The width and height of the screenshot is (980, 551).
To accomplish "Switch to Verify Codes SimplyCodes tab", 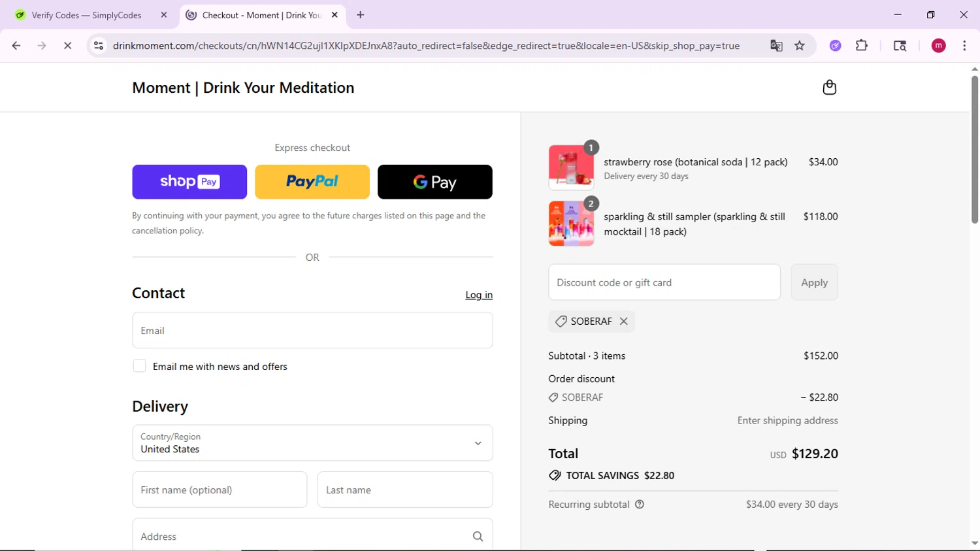I will (86, 15).
